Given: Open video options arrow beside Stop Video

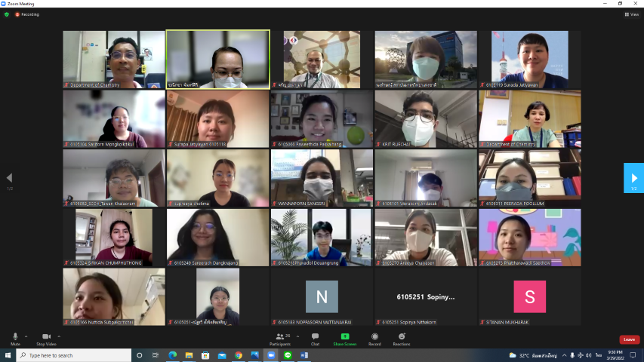Looking at the screenshot, I should [59, 336].
